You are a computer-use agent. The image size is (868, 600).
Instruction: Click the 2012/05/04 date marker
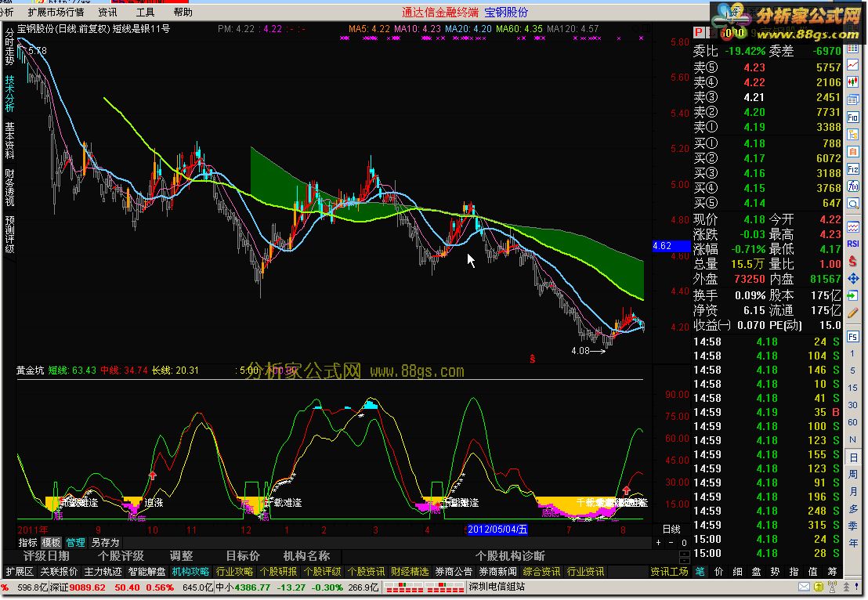point(497,530)
